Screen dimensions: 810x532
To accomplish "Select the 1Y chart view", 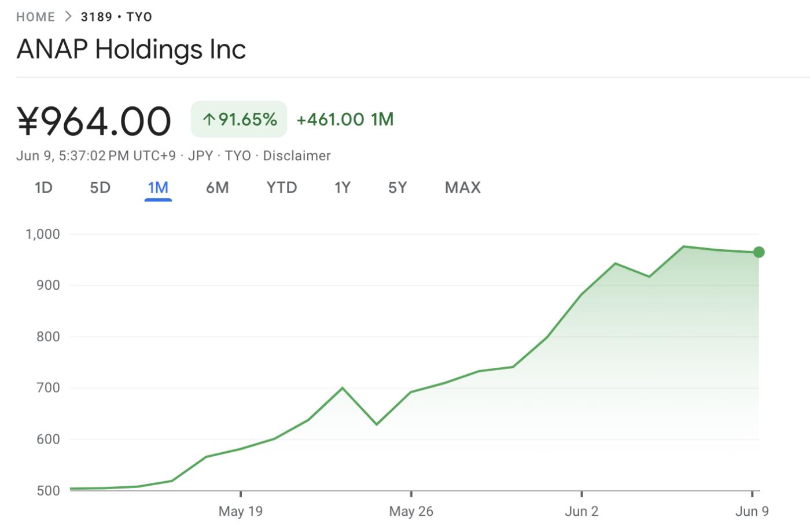I will [342, 187].
